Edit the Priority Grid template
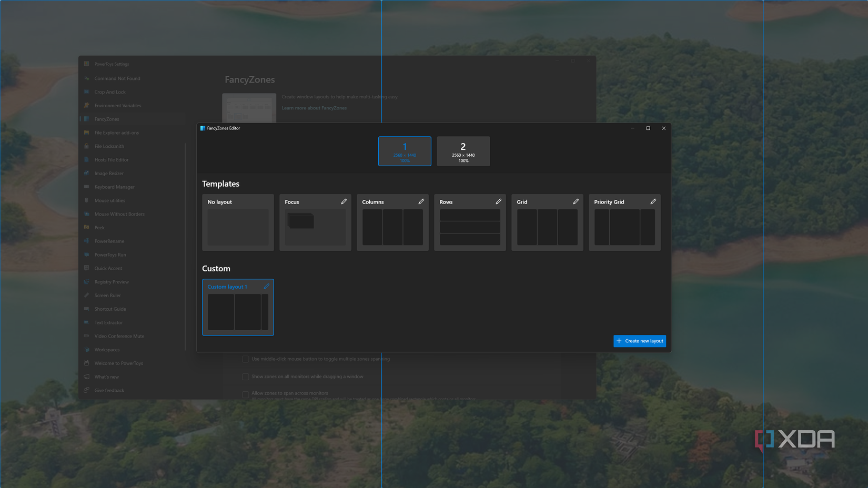The height and width of the screenshot is (488, 868). pyautogui.click(x=653, y=201)
